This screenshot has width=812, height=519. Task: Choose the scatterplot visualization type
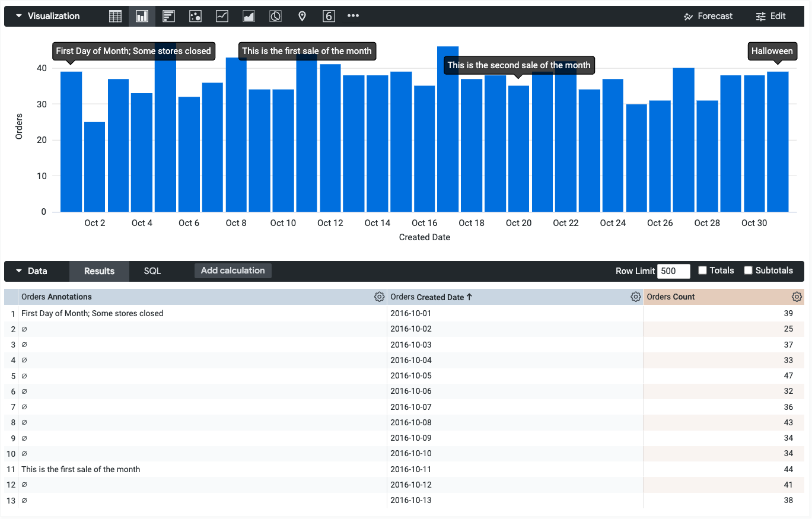point(195,17)
